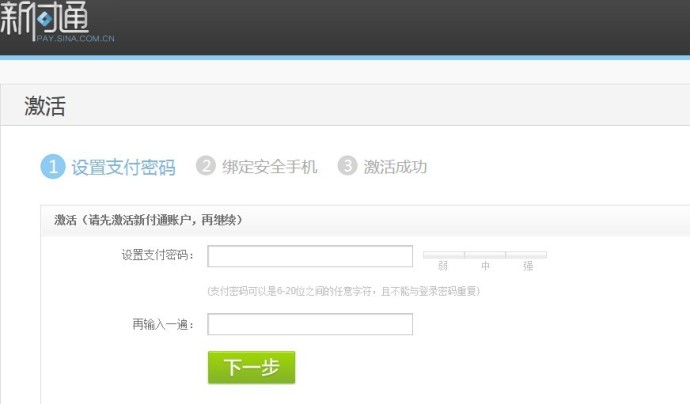Click the 激活（请先激活新付通账户，再继续）section header
This screenshot has height=404, width=690.
tap(148, 220)
